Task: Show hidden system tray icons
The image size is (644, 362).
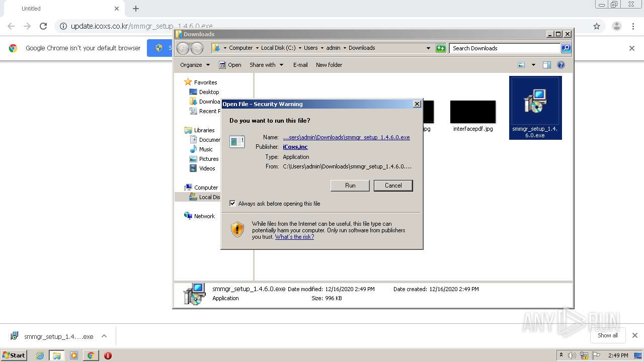Action: (x=561, y=355)
